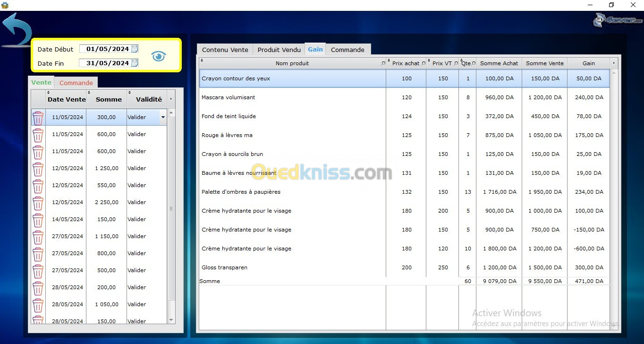Click the eye icon to display sales
Screen dimensions: 644x344
[x=159, y=56]
